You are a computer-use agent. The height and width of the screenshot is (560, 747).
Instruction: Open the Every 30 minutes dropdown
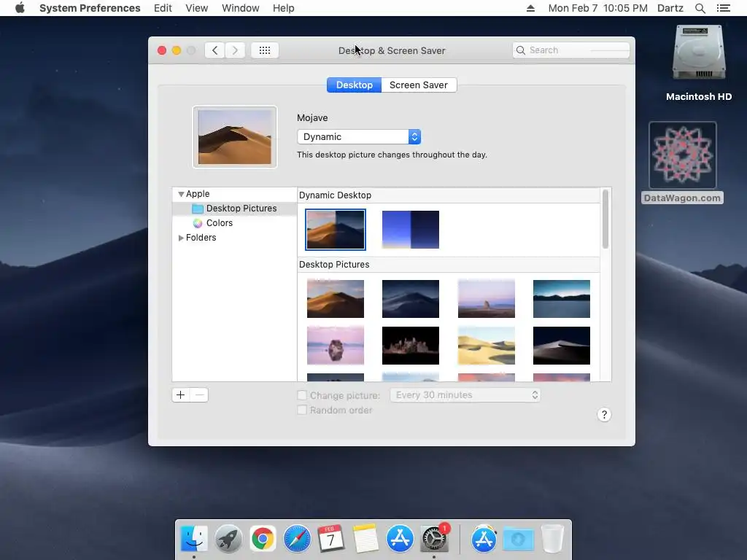[x=465, y=395]
